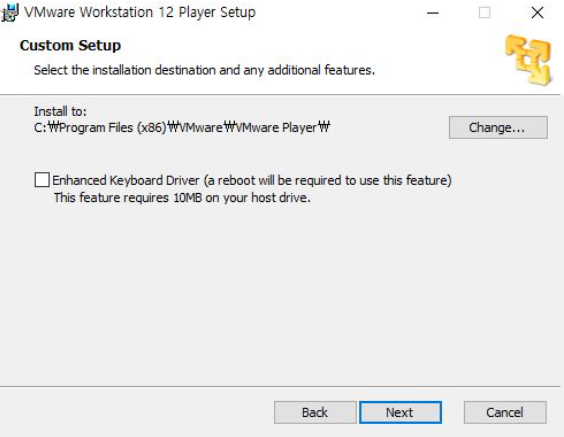Click Next to continue the setup
Image resolution: width=564 pixels, height=437 pixels.
[x=400, y=412]
